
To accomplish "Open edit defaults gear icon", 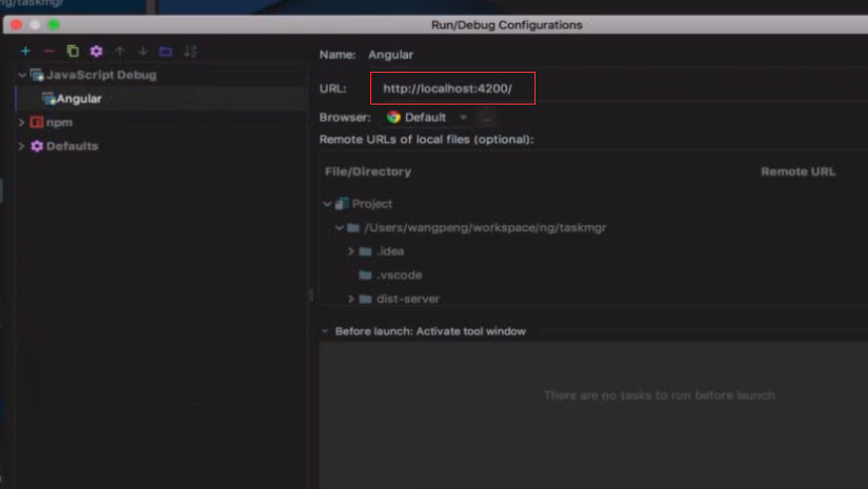I will pyautogui.click(x=97, y=52).
